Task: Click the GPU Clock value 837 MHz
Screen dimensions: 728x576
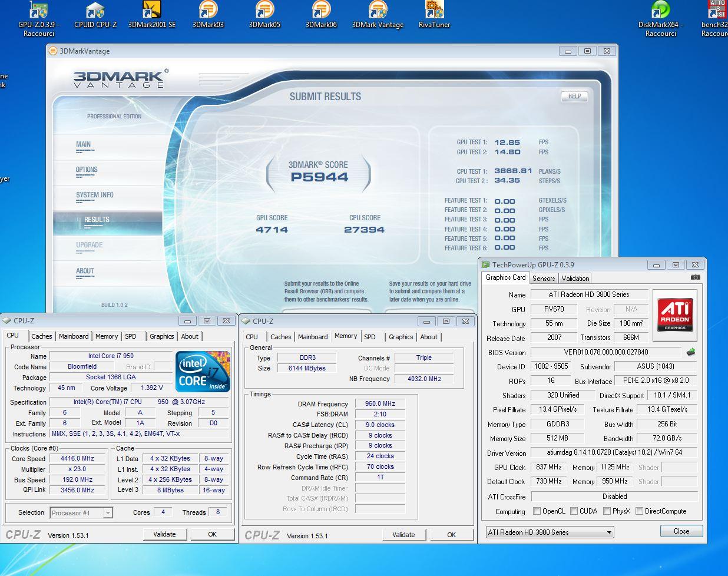Action: point(549,467)
